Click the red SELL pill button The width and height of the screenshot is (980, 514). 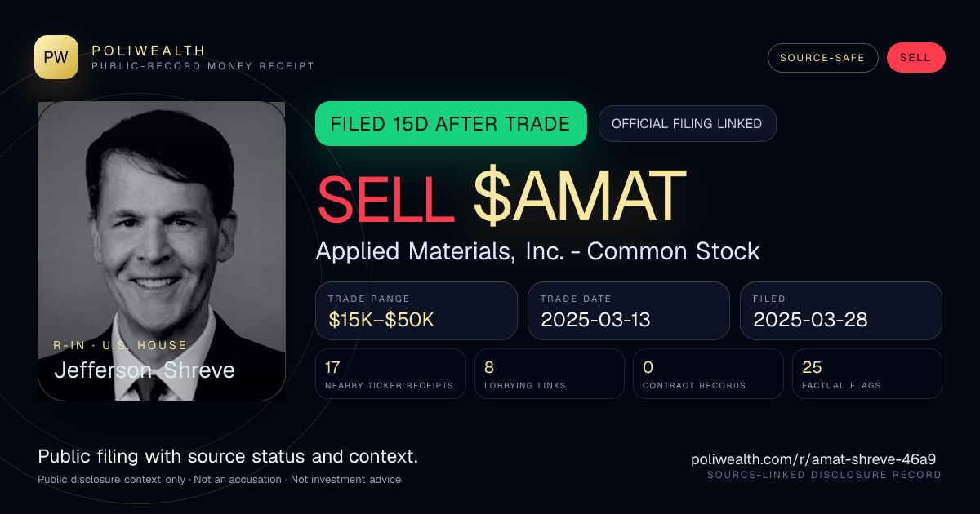point(915,58)
